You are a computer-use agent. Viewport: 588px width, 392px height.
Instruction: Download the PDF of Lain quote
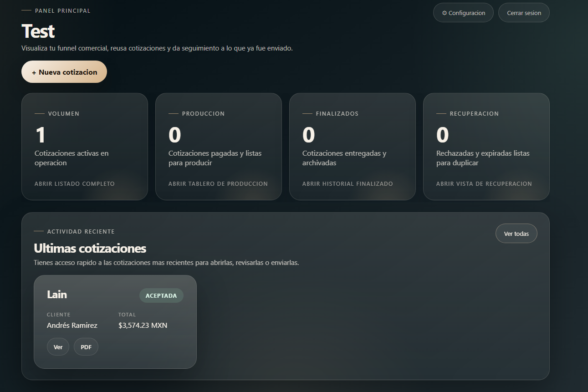pos(86,347)
